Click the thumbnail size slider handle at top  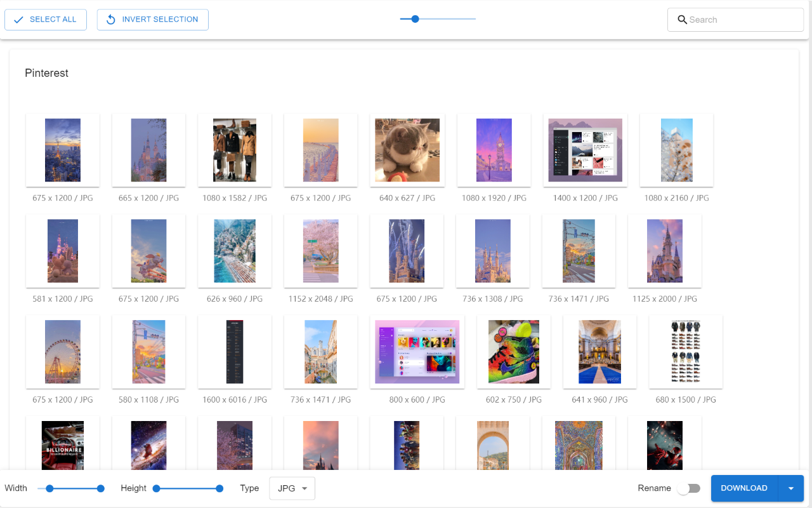click(415, 19)
